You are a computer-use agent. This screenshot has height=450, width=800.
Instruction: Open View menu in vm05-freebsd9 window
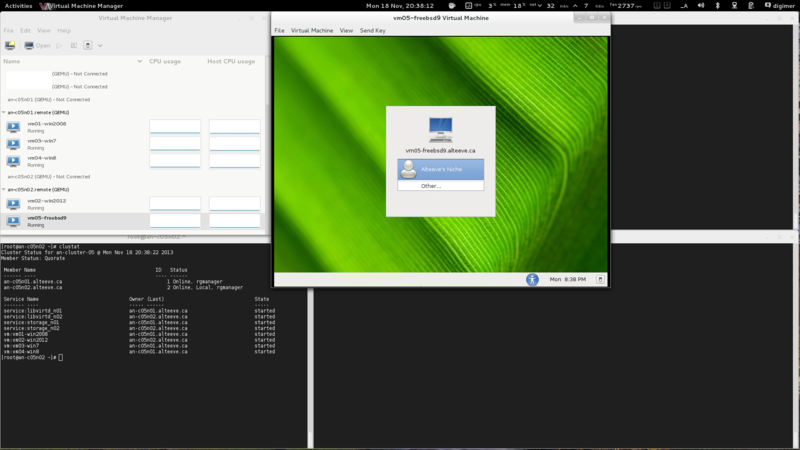(346, 31)
